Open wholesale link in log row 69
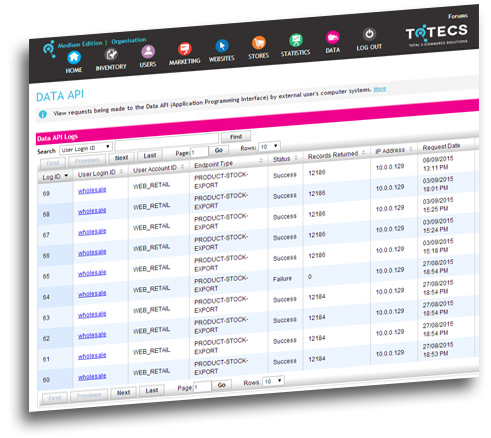The height and width of the screenshot is (438, 491). point(92,190)
